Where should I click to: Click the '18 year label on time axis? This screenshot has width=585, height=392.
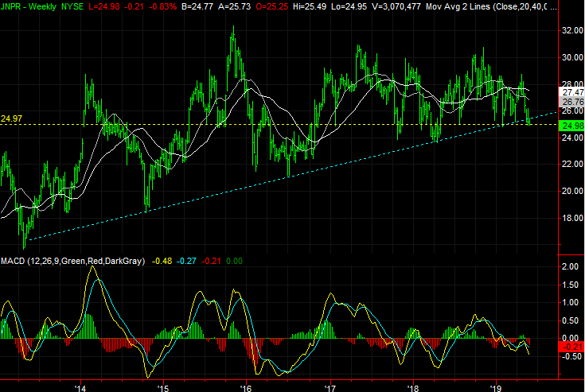pyautogui.click(x=413, y=388)
